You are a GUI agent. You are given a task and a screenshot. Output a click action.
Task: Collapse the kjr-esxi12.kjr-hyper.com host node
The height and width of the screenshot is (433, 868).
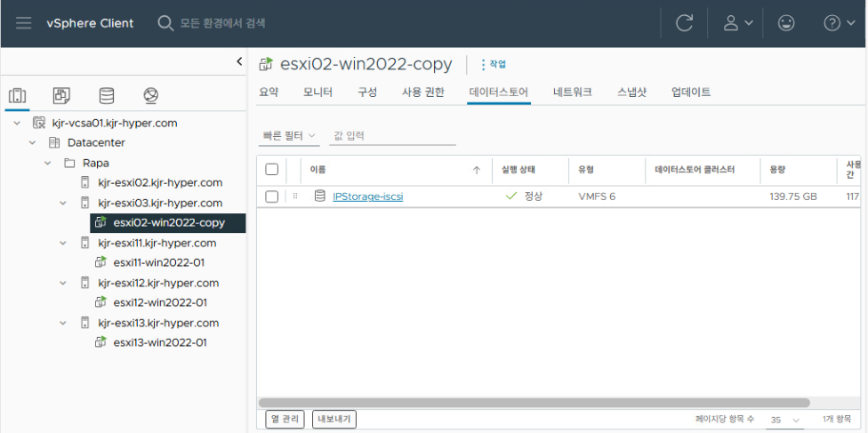(x=64, y=283)
